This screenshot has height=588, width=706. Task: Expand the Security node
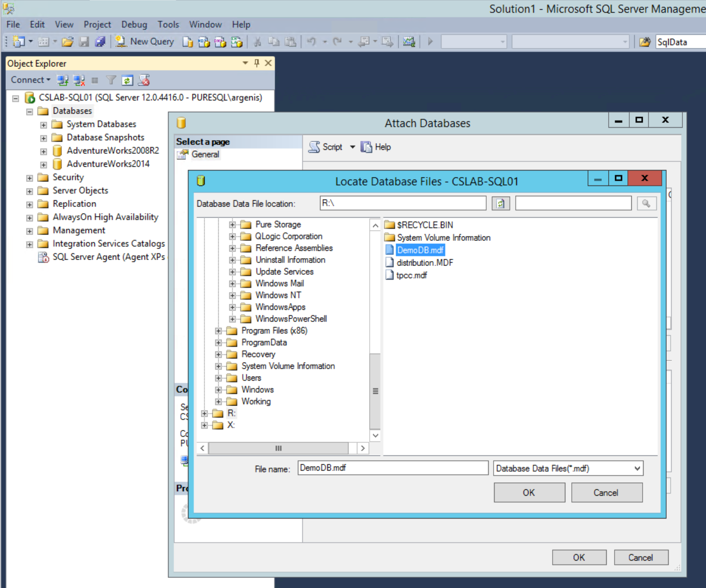tap(29, 178)
